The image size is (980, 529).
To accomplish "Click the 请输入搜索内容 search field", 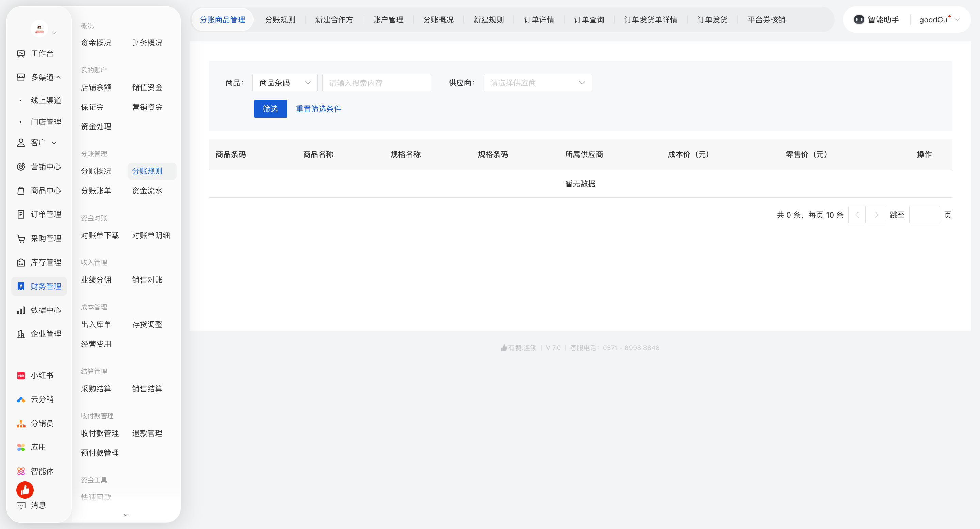I will click(376, 83).
